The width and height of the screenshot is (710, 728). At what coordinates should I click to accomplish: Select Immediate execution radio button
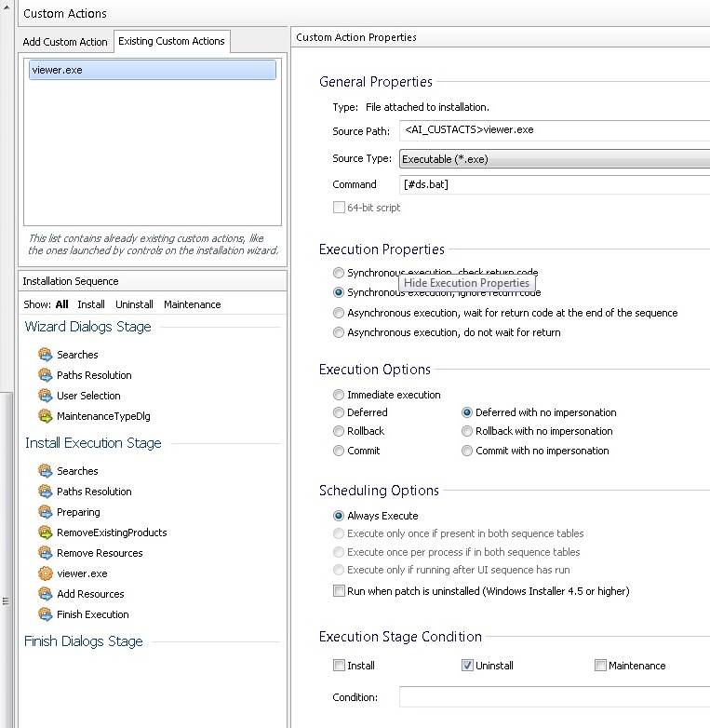pyautogui.click(x=339, y=395)
